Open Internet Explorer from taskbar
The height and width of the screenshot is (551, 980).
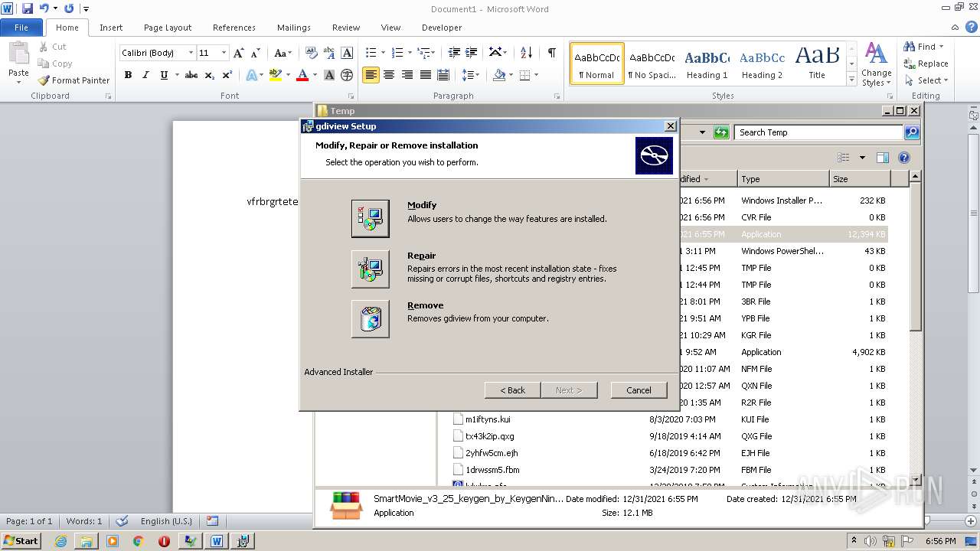click(60, 541)
